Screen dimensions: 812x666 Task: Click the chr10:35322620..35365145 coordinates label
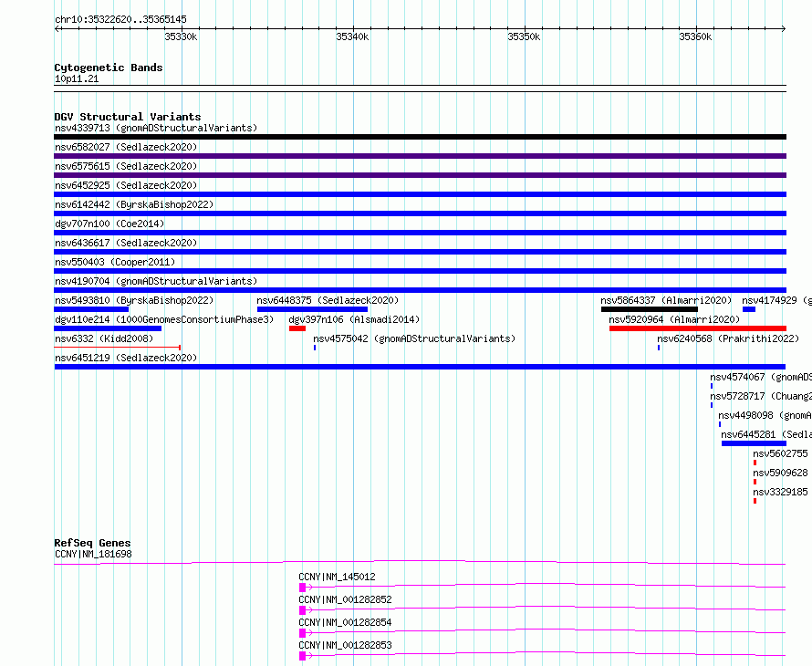coord(120,20)
